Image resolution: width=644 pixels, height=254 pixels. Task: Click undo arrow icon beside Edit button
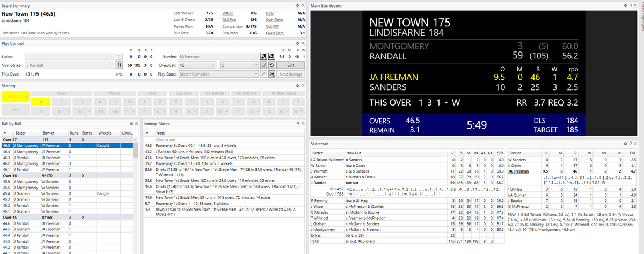pyautogui.click(x=272, y=65)
